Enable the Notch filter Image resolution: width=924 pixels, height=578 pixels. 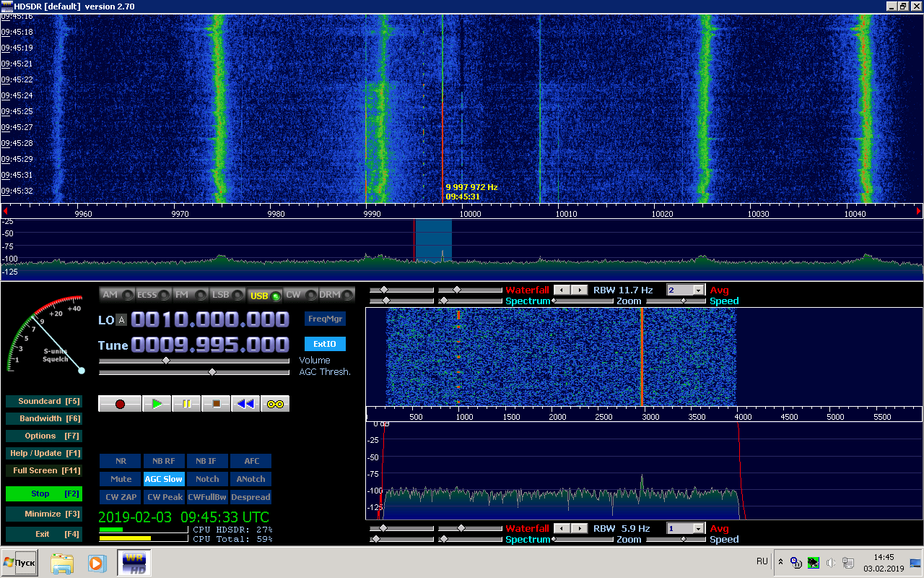pyautogui.click(x=207, y=479)
